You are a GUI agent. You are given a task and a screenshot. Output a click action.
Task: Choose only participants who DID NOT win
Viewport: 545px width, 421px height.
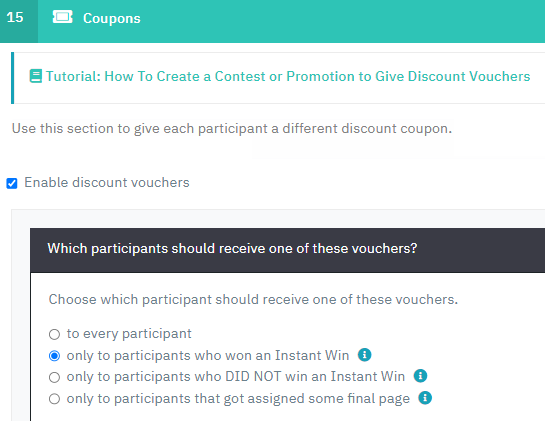[x=54, y=377]
